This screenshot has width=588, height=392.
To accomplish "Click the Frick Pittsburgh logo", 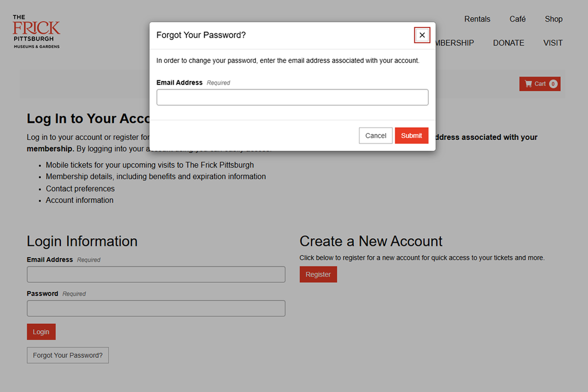I will coord(36,31).
